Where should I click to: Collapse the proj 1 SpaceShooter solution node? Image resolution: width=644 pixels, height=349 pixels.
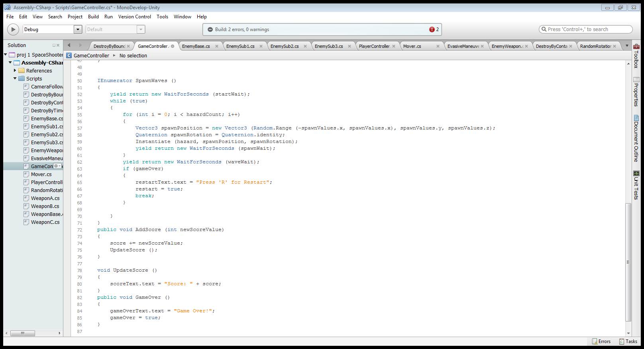pyautogui.click(x=5, y=55)
